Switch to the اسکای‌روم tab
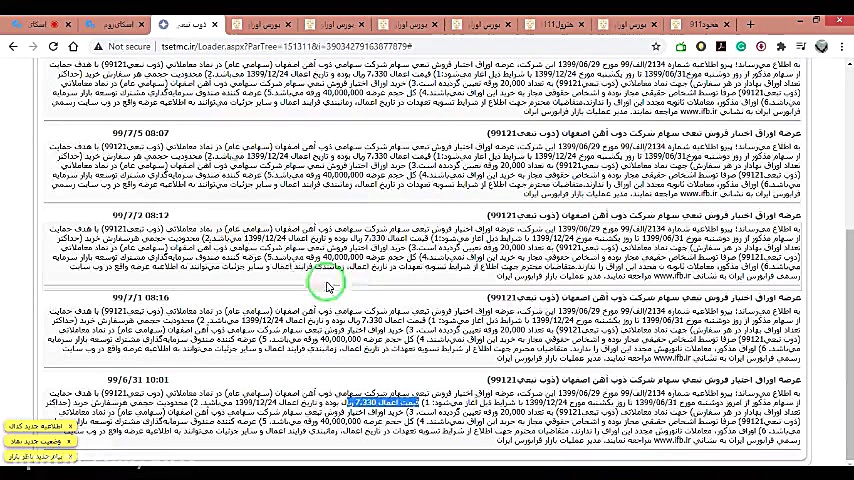 pos(112,25)
